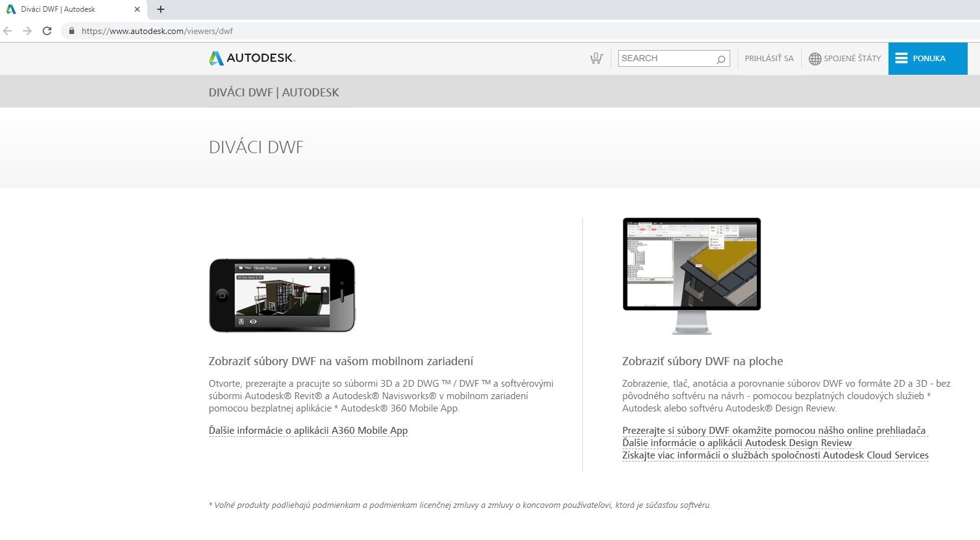Click PRIHLÁSIŤ SA sign-in link

[769, 58]
